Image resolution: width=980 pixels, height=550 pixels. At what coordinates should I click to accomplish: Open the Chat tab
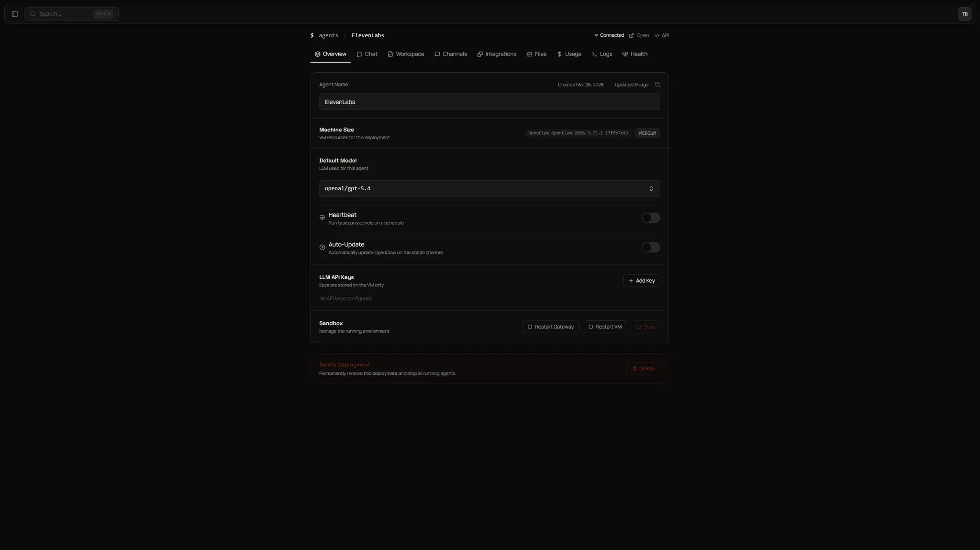tap(367, 54)
